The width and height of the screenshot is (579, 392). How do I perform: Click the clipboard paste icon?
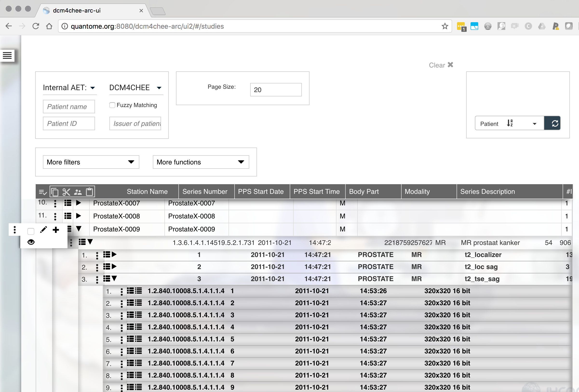coord(89,192)
